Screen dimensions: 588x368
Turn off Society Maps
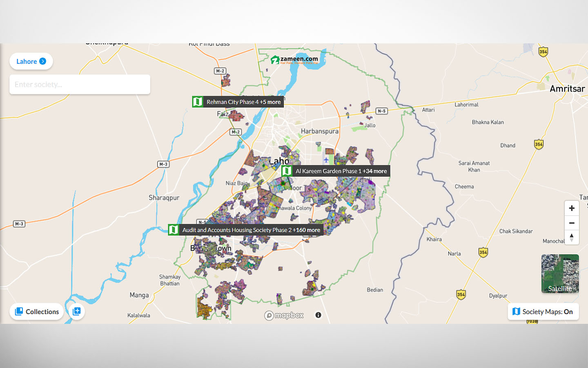click(x=543, y=311)
